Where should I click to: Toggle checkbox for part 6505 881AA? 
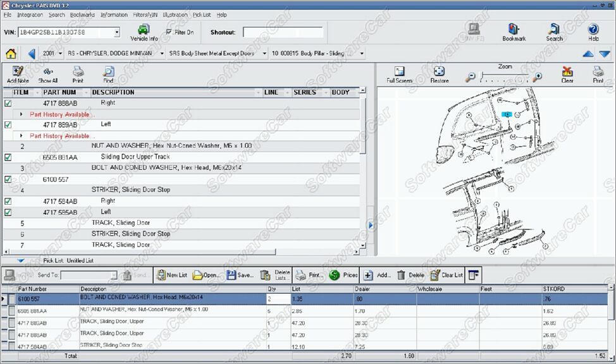pyautogui.click(x=8, y=157)
